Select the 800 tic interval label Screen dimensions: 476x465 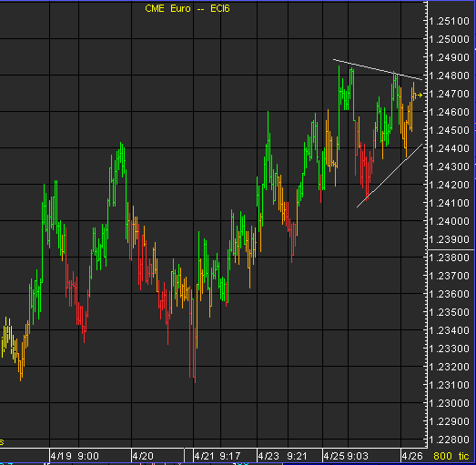[451, 456]
